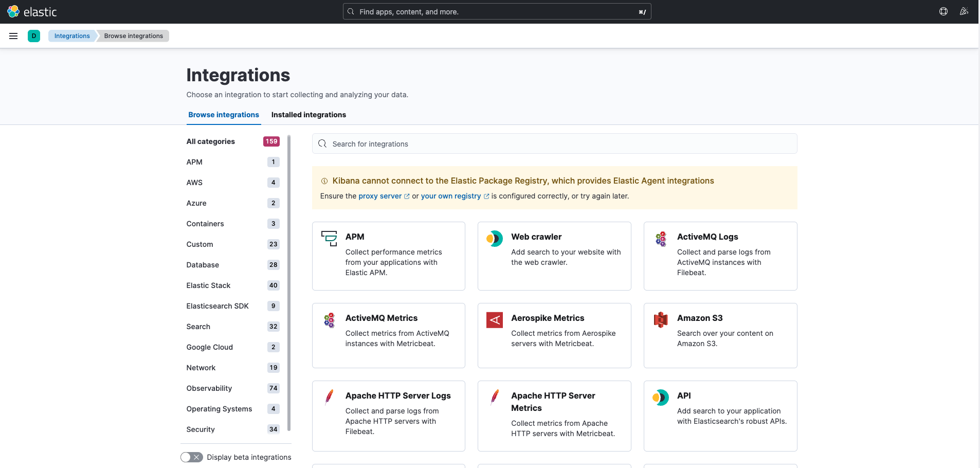Click the Search for integrations field

coord(554,144)
